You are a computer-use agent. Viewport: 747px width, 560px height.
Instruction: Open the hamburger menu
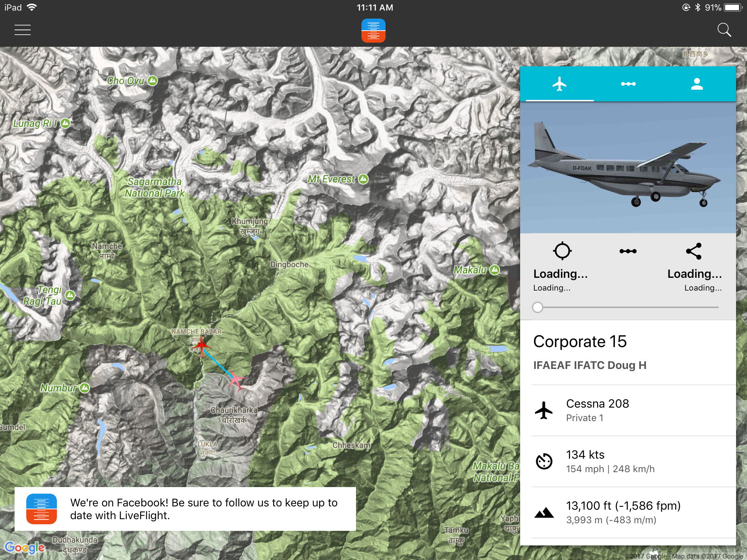pyautogui.click(x=22, y=30)
